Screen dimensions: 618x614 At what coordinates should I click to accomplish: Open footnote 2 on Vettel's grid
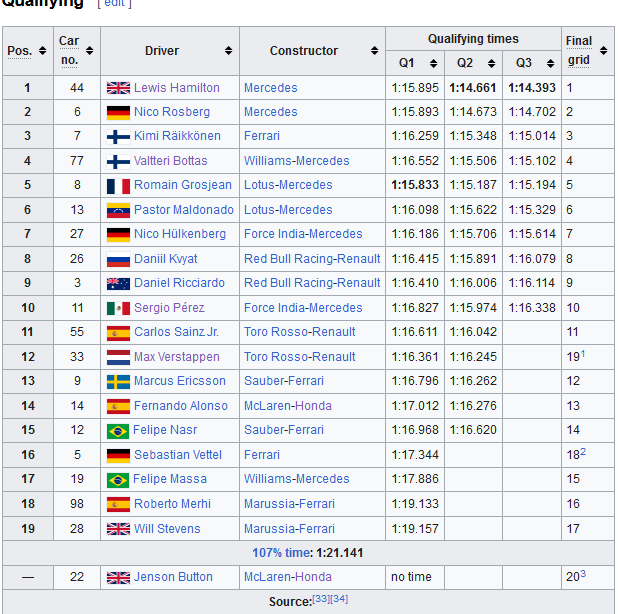click(583, 452)
